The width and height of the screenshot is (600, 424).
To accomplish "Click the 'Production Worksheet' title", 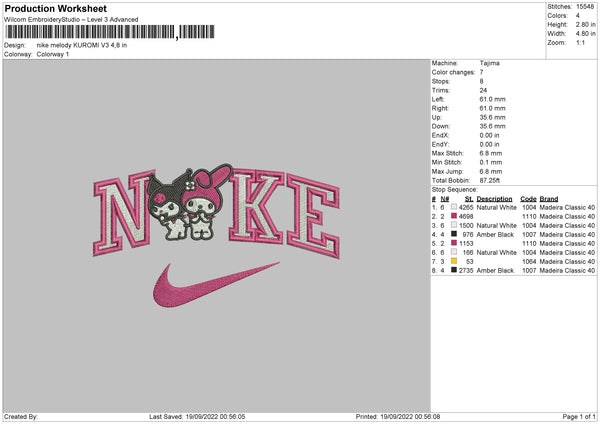I will (55, 9).
